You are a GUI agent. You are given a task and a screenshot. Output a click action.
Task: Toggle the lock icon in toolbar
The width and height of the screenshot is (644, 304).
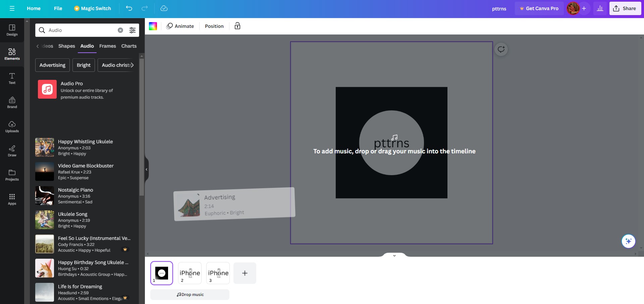tap(237, 26)
